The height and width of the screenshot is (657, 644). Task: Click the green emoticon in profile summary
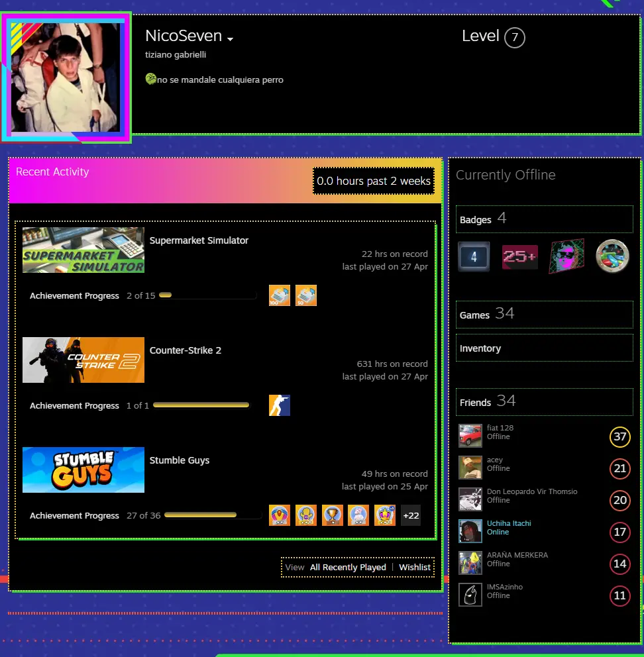[150, 79]
